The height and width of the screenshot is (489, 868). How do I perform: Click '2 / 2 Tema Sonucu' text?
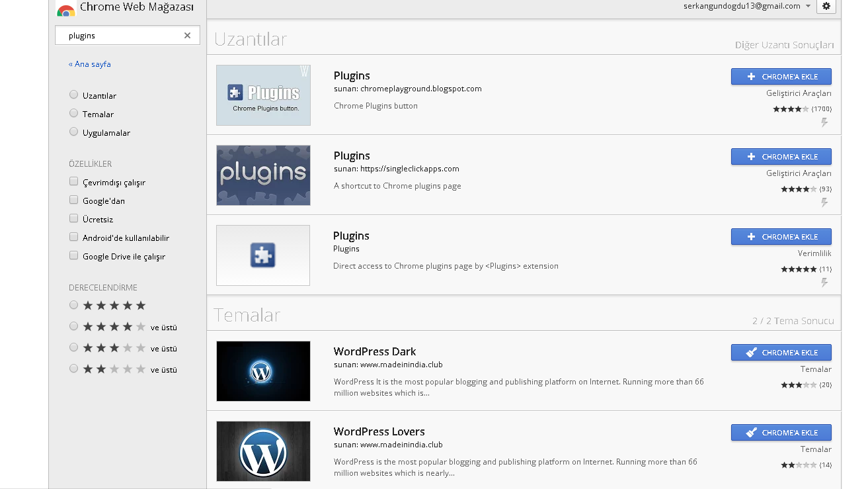[x=793, y=321]
